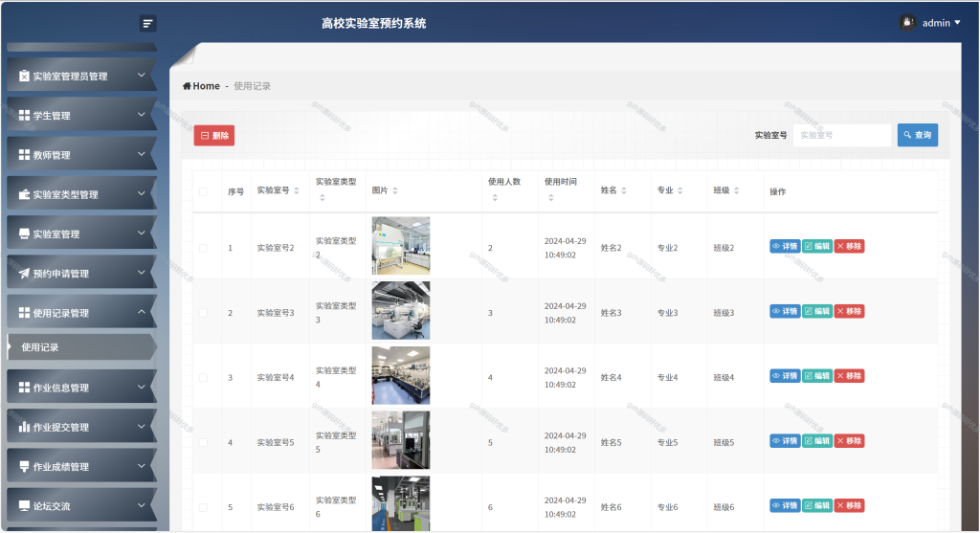Open the 使用记录 submenu item
980x533 pixels.
click(x=82, y=347)
